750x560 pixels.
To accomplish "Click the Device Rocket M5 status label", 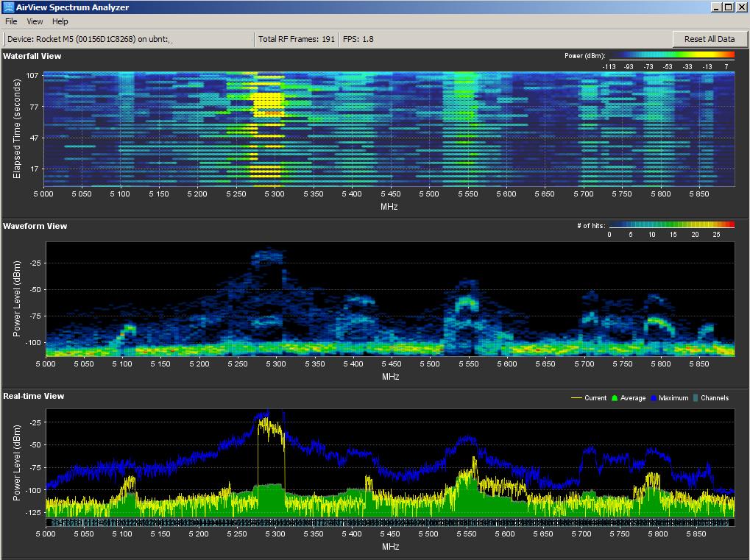I will pos(88,39).
